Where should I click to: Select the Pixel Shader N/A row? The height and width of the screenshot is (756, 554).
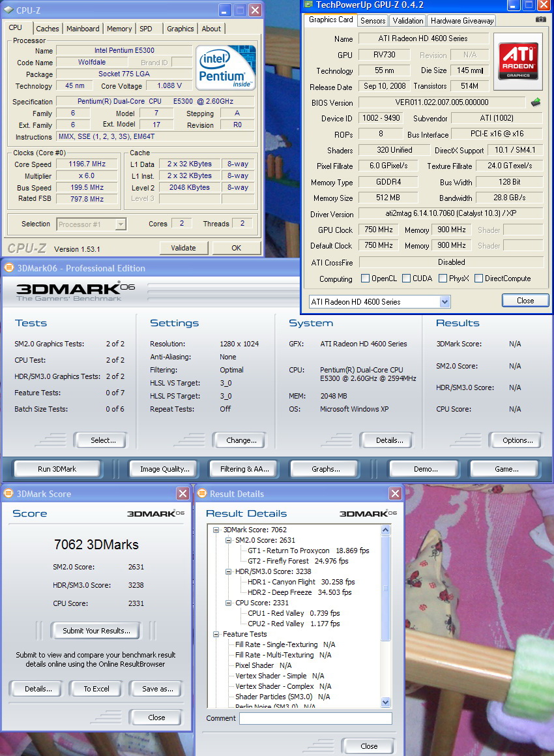[263, 665]
